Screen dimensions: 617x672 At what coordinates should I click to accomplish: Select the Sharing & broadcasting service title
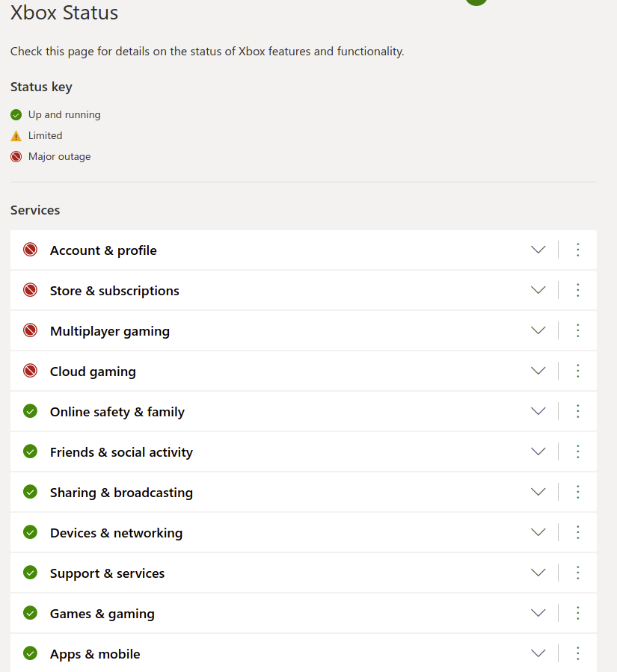point(121,493)
